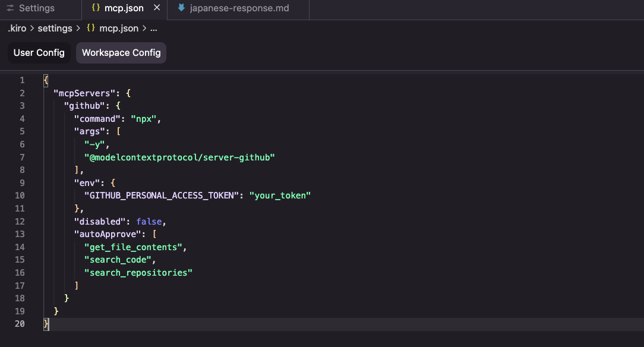Click line number 9 in the gutter
The height and width of the screenshot is (347, 644).
click(22, 182)
